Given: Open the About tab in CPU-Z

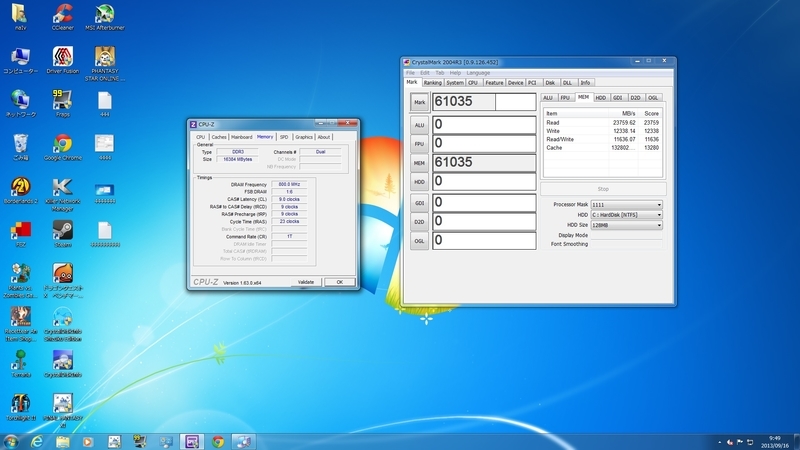Looking at the screenshot, I should [x=323, y=137].
